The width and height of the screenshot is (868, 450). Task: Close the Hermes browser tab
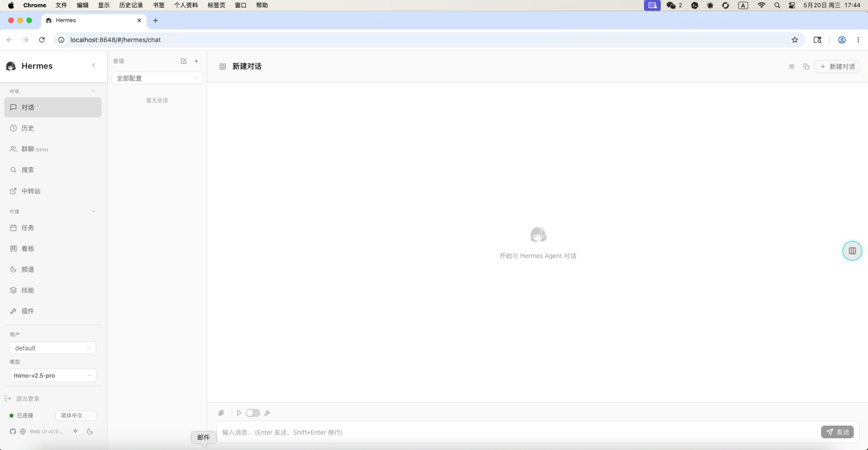[139, 20]
